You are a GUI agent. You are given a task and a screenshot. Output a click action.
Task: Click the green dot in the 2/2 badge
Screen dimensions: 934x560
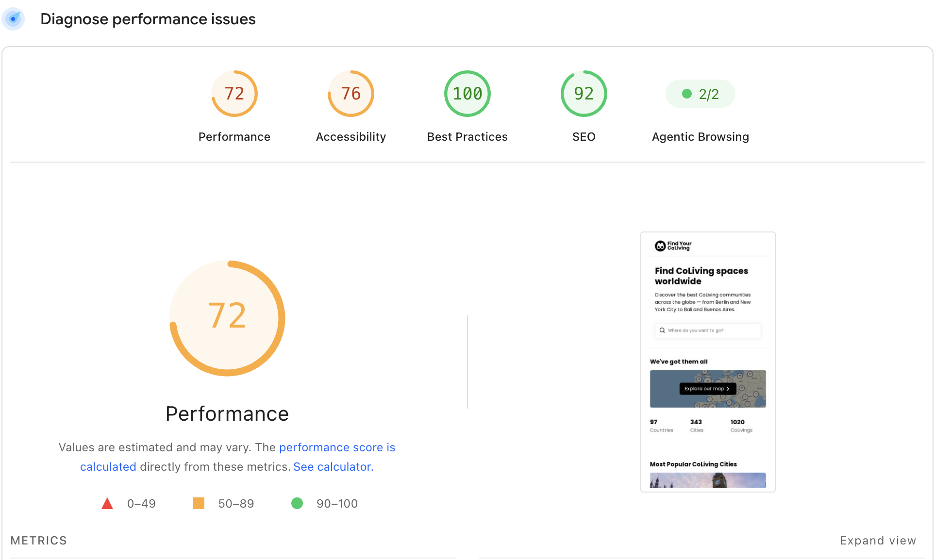pyautogui.click(x=687, y=94)
